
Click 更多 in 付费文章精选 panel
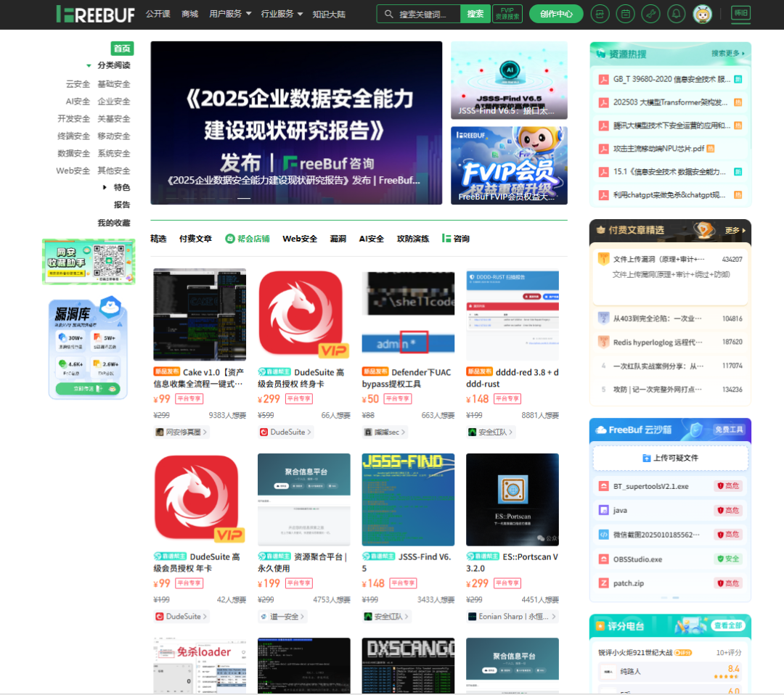(x=735, y=230)
